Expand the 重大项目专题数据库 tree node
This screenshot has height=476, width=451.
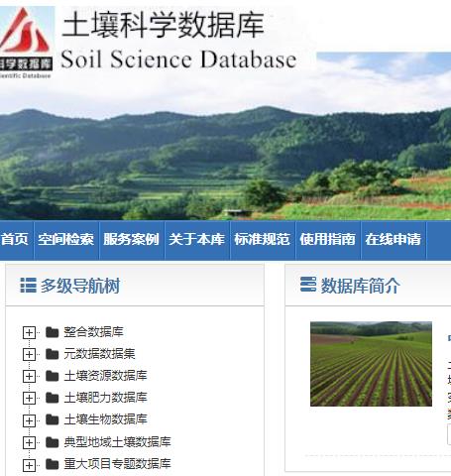29,465
